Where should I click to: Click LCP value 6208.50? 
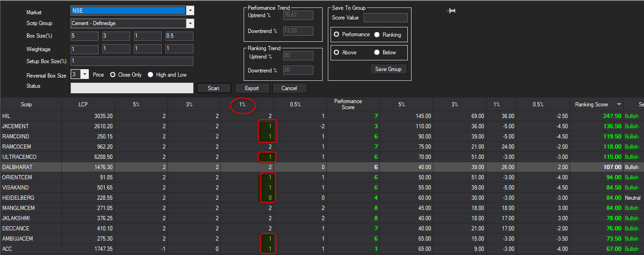[103, 156]
